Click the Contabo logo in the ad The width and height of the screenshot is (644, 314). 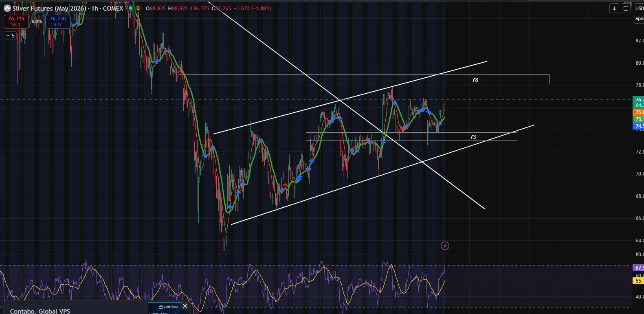point(168,307)
